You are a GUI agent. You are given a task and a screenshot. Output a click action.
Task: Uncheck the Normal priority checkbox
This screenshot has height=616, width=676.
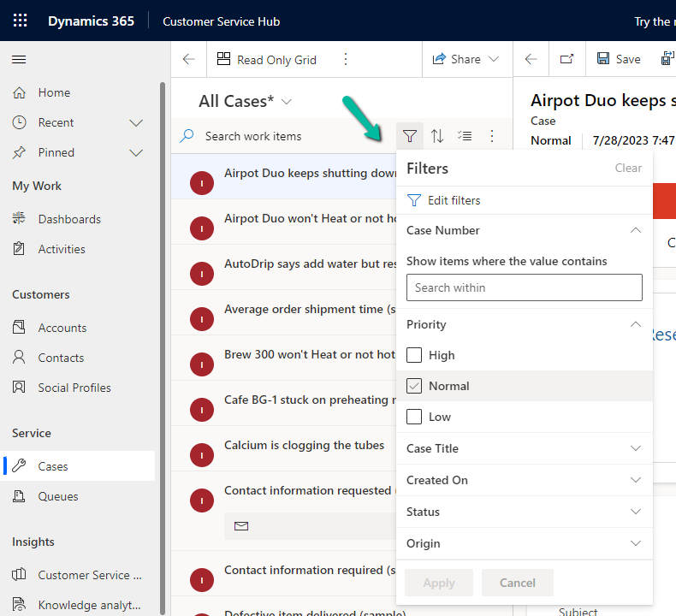pyautogui.click(x=414, y=386)
